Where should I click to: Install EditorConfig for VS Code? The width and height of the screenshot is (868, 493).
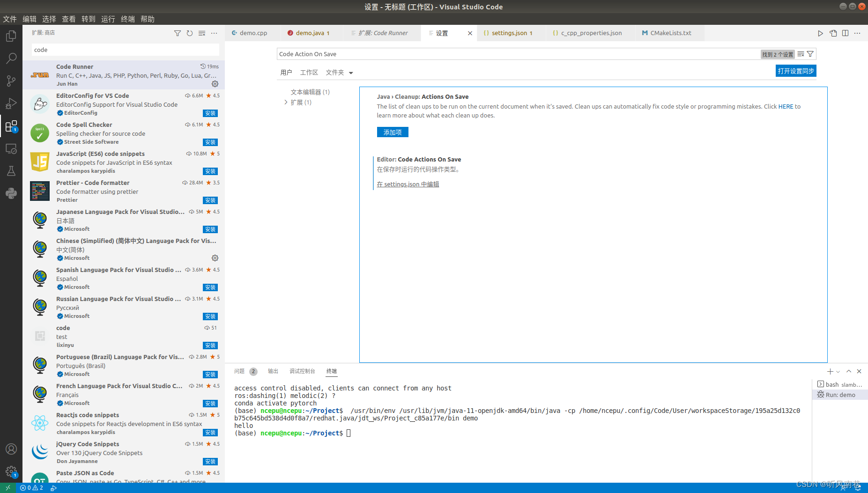[x=210, y=113]
